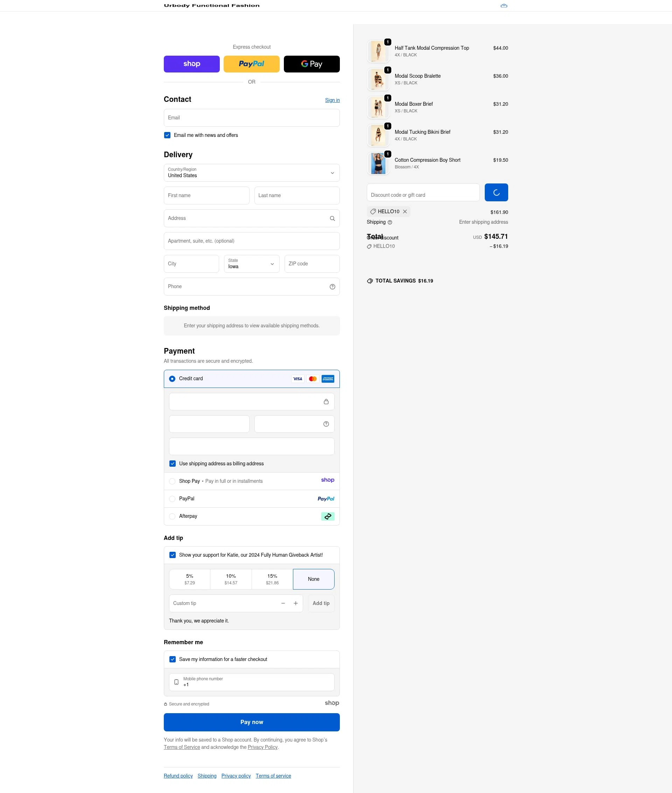Select the 15% tip option
Screen dimensions: 672x793
272,579
